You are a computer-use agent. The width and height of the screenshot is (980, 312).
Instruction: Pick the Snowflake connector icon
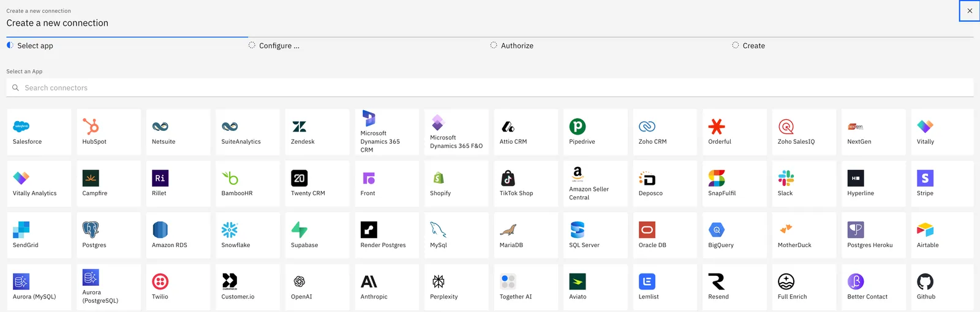pos(230,230)
